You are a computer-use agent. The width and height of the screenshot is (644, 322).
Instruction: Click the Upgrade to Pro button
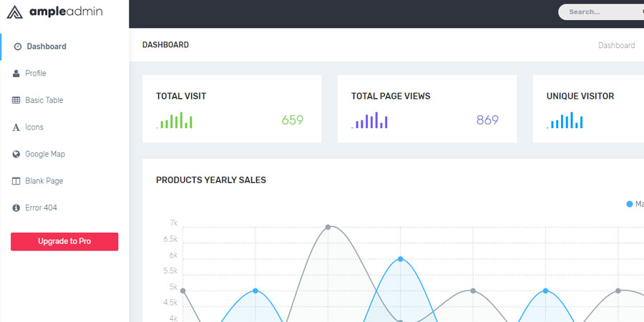coord(64,242)
